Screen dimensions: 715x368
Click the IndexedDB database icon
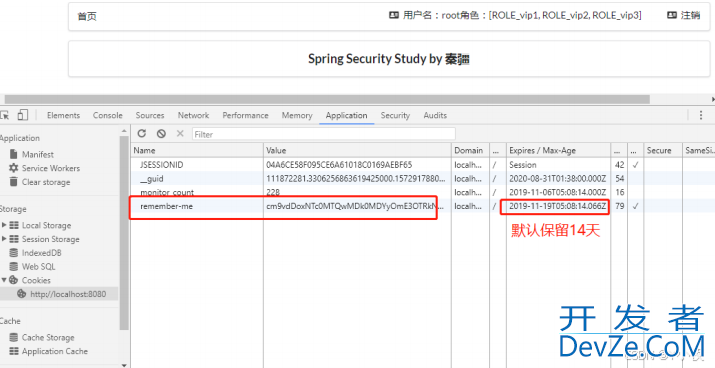[x=14, y=253]
